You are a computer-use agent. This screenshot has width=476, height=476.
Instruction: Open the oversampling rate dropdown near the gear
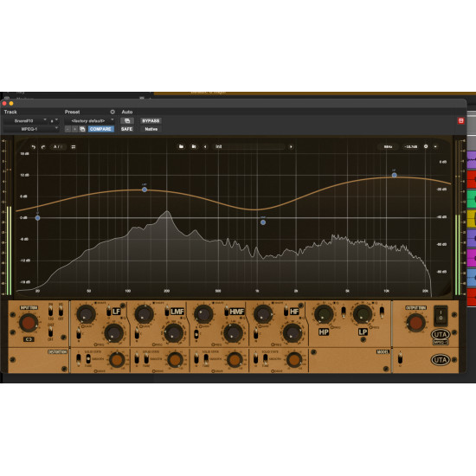tap(388, 146)
